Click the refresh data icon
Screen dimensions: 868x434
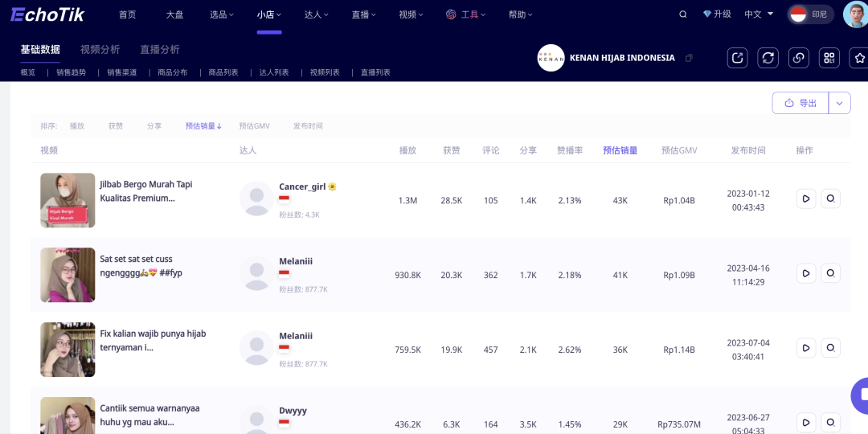tap(768, 58)
